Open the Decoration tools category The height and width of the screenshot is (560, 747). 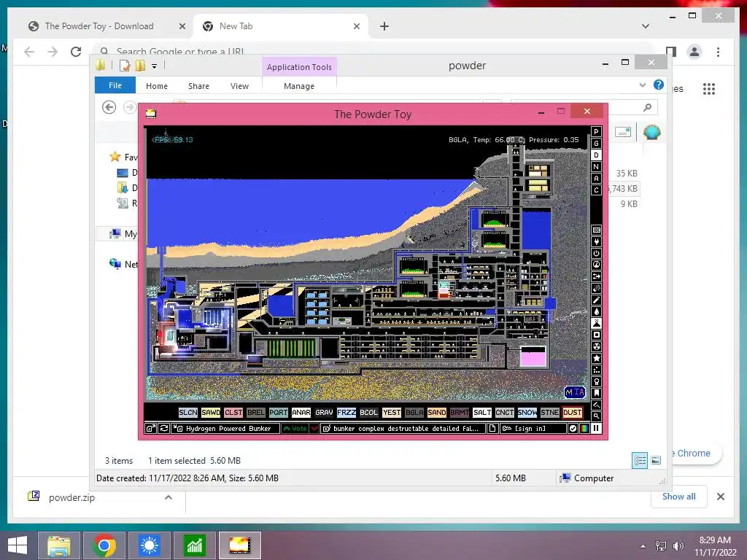(596, 405)
